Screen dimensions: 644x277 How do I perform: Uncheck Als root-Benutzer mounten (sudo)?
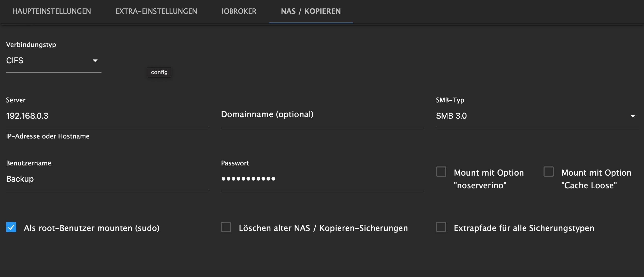pos(11,227)
